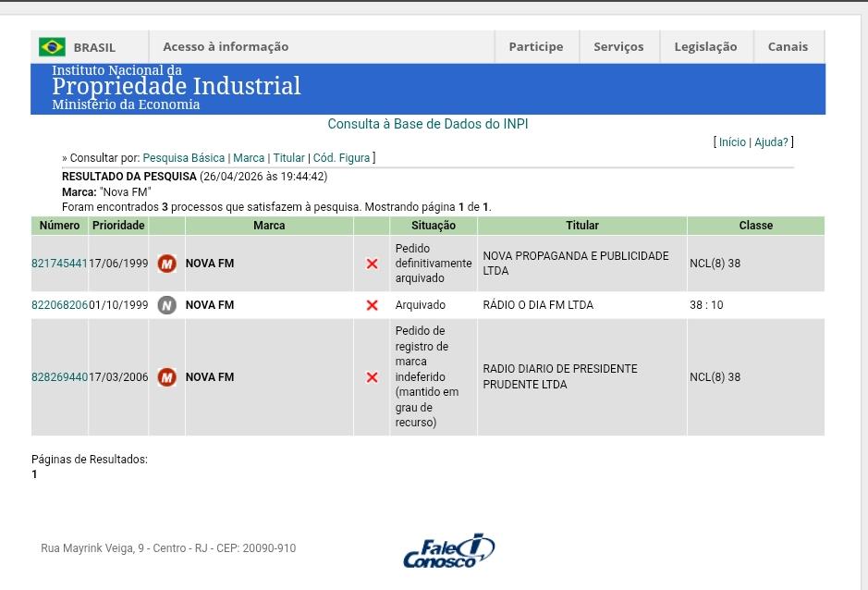This screenshot has width=868, height=590.
Task: Click the red X for RADIO DIARIO row
Action: point(372,377)
